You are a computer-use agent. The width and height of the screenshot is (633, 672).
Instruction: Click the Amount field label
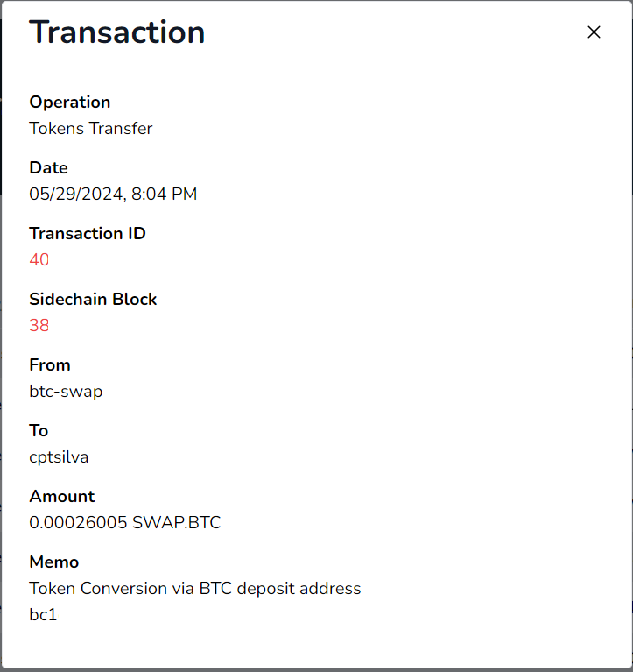click(62, 497)
